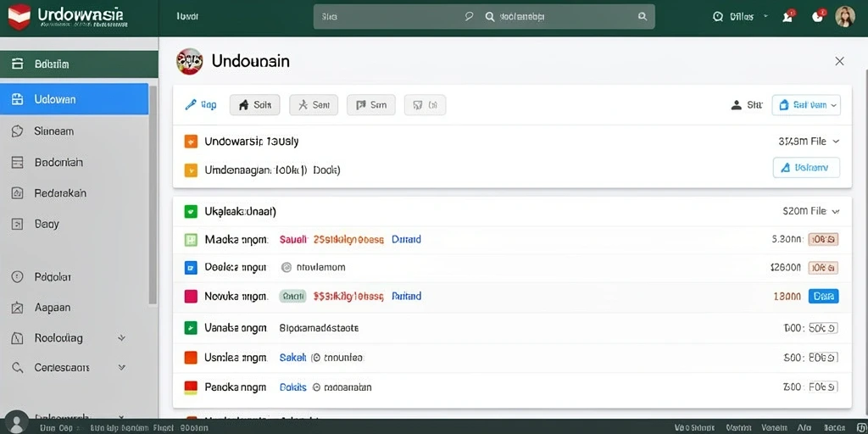Expand the Roolodiag sidebar chevron
The height and width of the screenshot is (434, 868).
point(122,337)
